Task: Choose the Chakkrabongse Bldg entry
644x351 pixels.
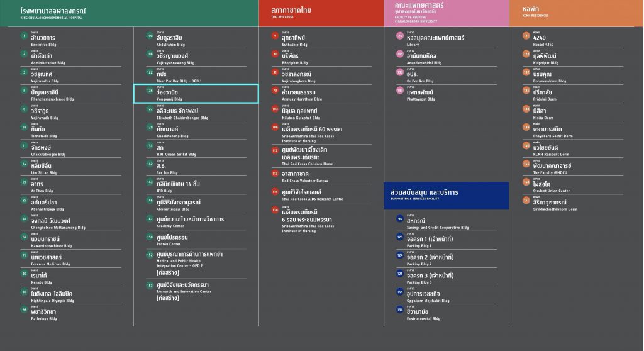Action: pyautogui.click(x=70, y=149)
